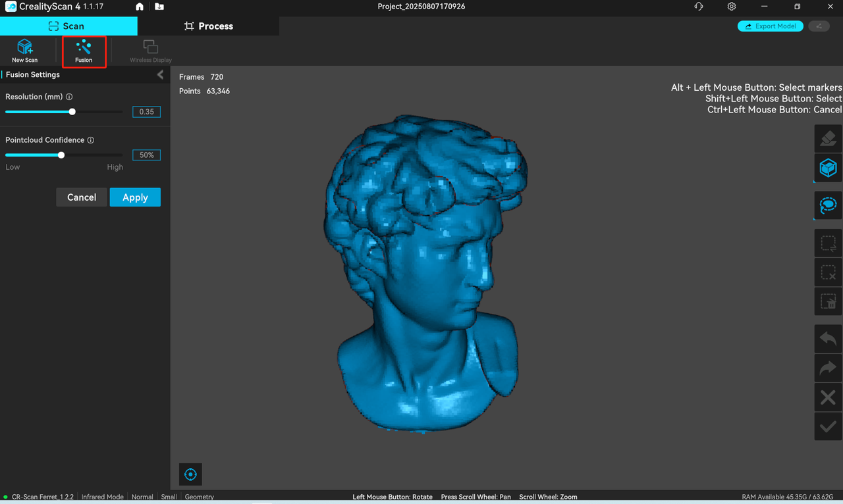Click the Export Model button

tap(770, 26)
